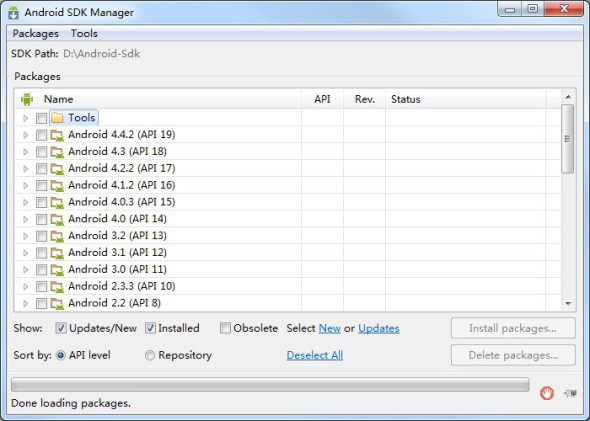Click the Deselect All link
This screenshot has width=590, height=421.
tap(315, 355)
